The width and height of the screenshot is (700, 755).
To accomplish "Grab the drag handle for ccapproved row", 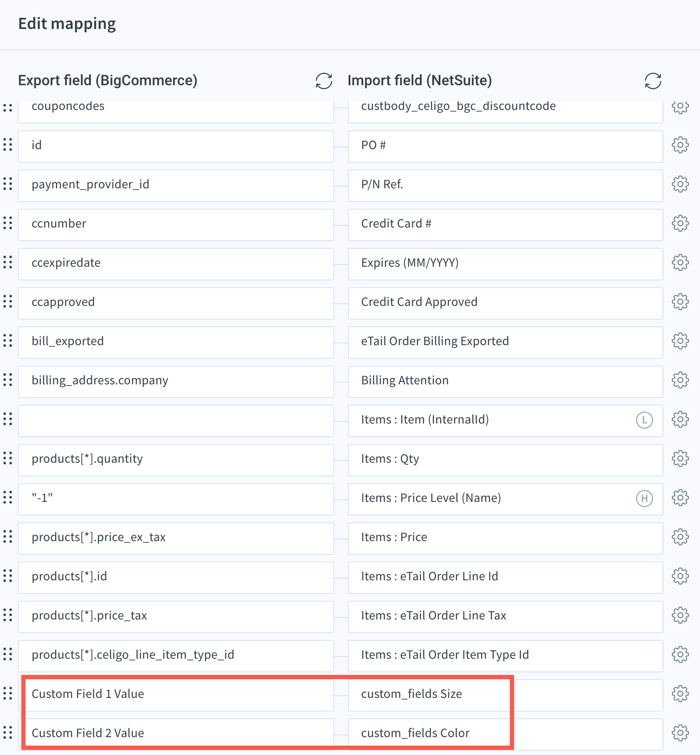I will (8, 302).
